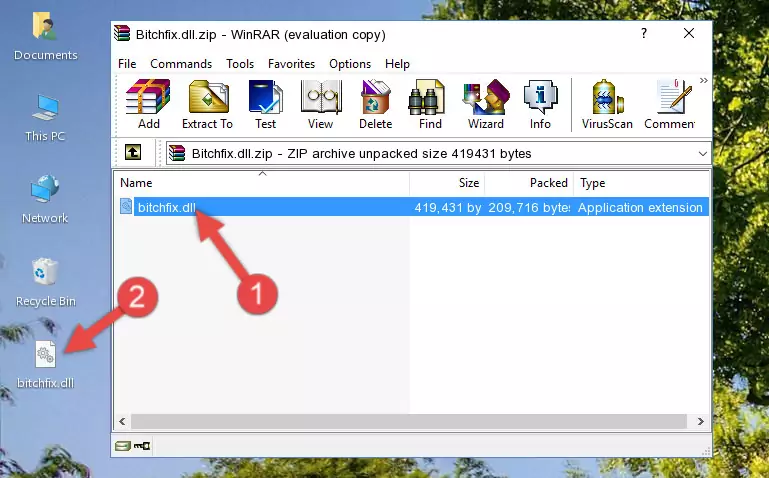Viewport: 769px width, 478px height.
Task: Select the Network desktop icon
Action: [x=45, y=199]
